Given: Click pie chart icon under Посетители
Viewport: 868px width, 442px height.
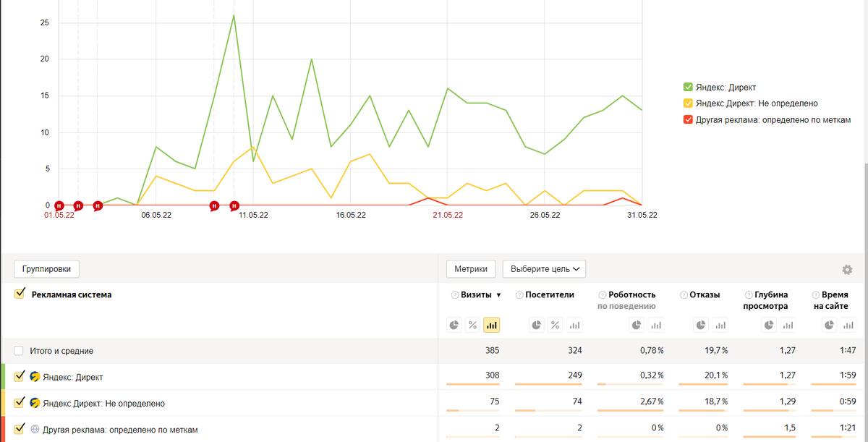Looking at the screenshot, I should click(x=537, y=326).
